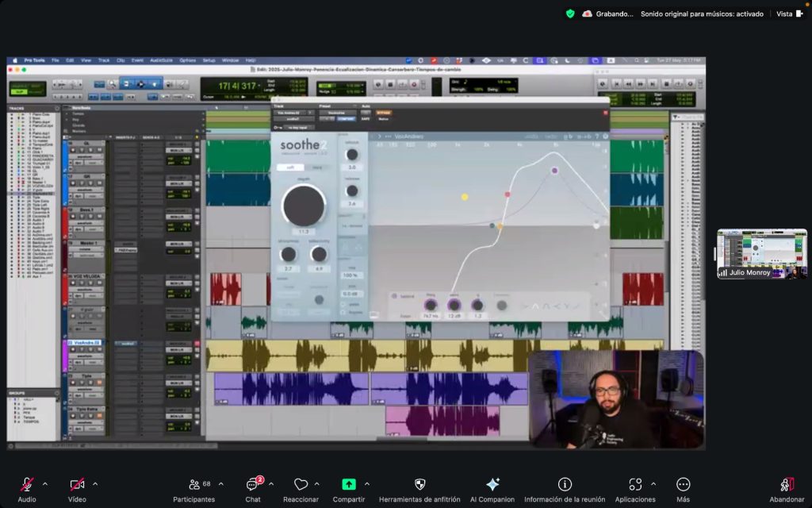Viewport: 812px width, 508px height.
Task: Click the Abandonar meeting button
Action: point(787,485)
